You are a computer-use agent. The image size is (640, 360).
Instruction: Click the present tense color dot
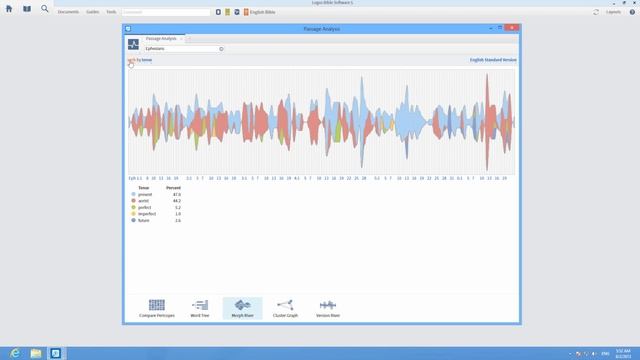133,194
